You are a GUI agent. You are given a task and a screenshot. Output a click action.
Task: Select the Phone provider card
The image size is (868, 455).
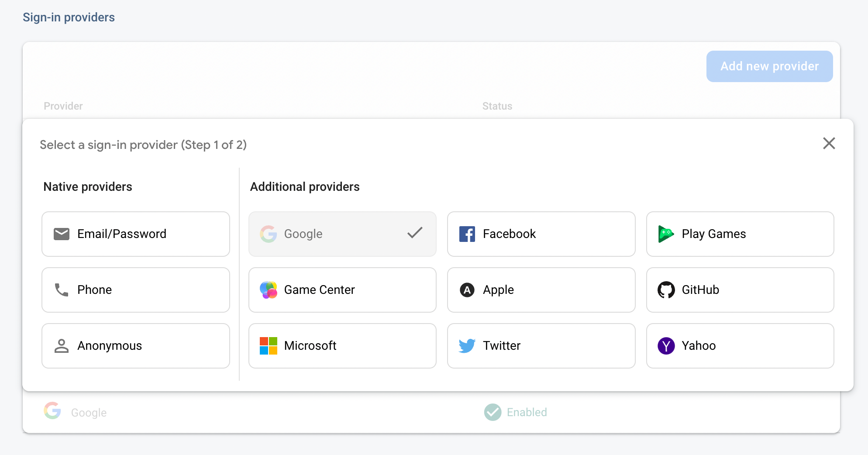point(136,290)
